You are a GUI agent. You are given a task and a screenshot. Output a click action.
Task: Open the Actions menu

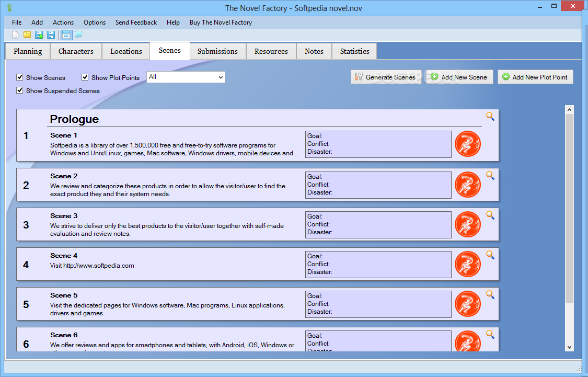click(x=63, y=22)
